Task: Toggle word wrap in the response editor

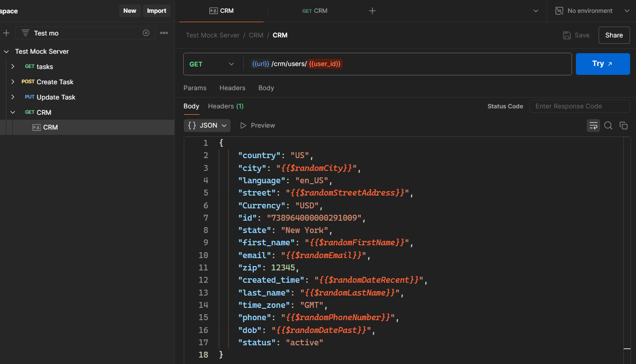Action: [x=593, y=126]
